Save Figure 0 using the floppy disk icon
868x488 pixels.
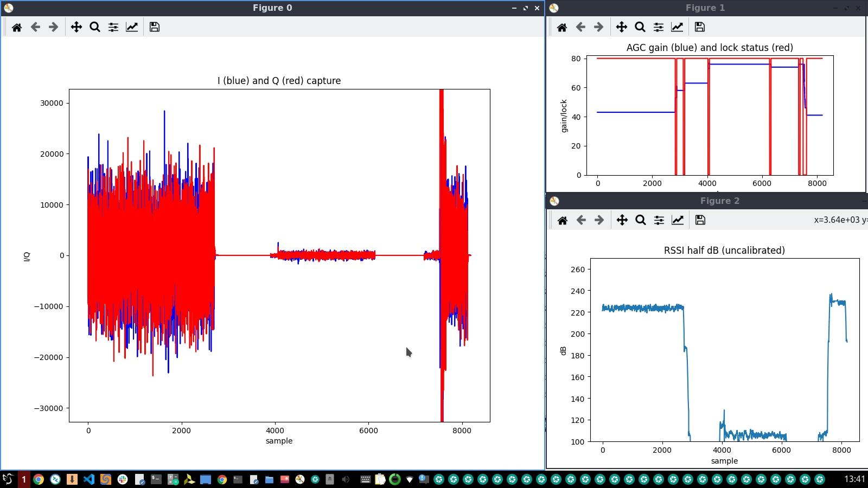[155, 27]
